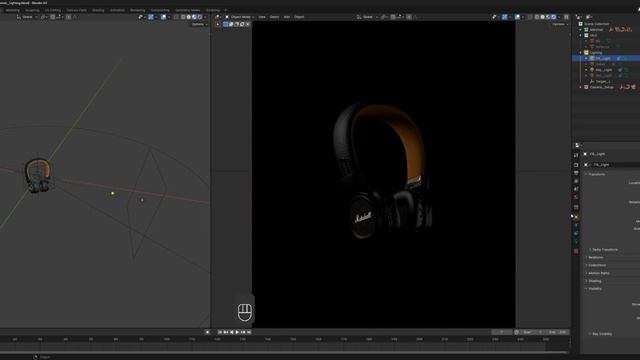Collapse the Lighting collection in outliner
This screenshot has height=360, width=640.
pyautogui.click(x=580, y=53)
